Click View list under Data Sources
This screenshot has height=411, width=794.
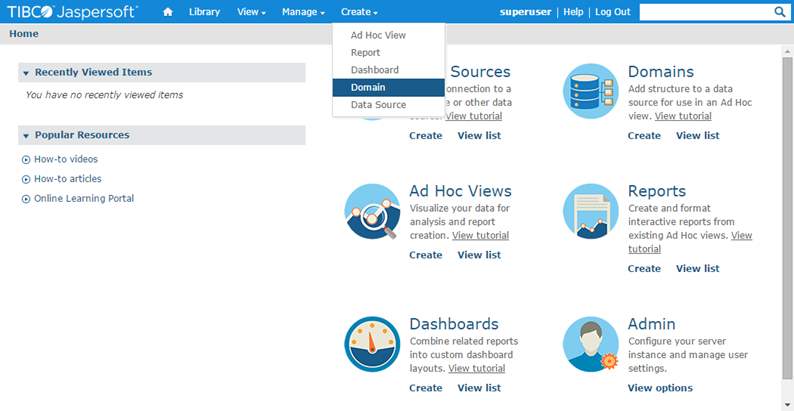479,136
